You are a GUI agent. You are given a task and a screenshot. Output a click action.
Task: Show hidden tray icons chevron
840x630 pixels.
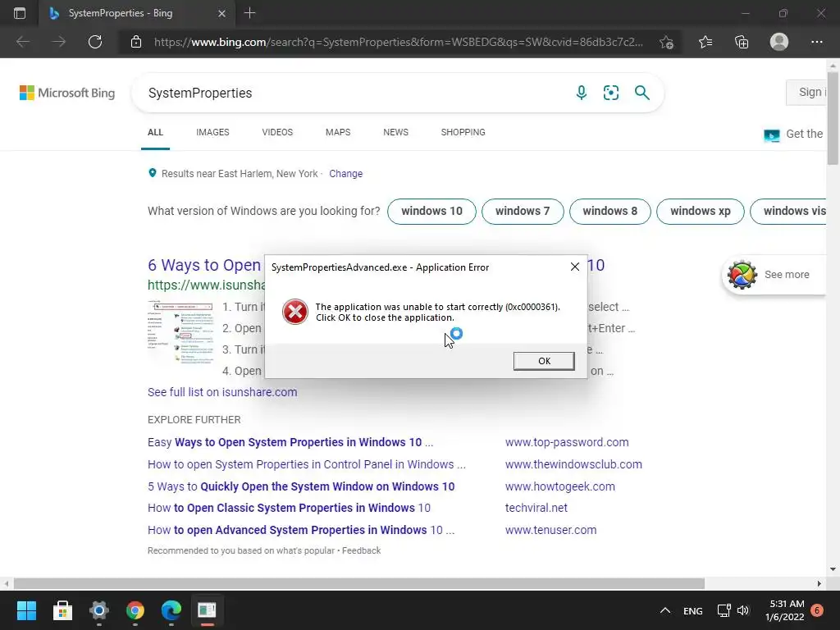click(x=664, y=610)
